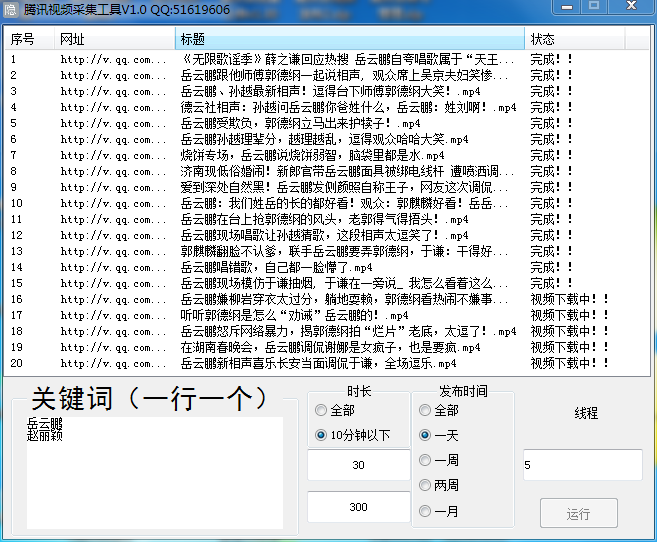Click the 完成 status in row 1
The height and width of the screenshot is (542, 657).
click(x=551, y=59)
